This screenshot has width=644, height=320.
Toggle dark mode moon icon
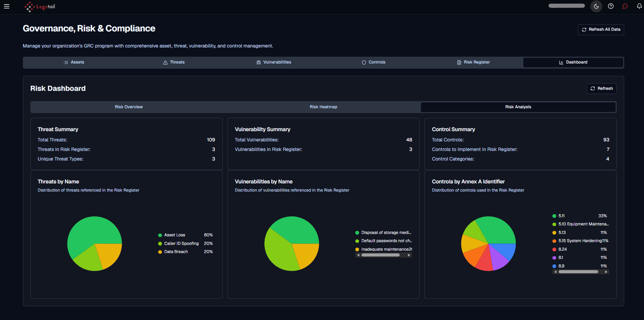pos(596,6)
